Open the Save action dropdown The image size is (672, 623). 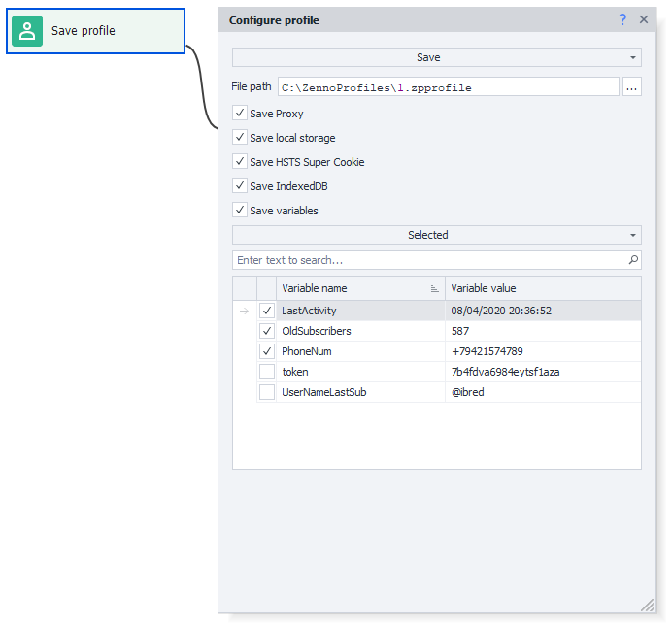(x=436, y=57)
